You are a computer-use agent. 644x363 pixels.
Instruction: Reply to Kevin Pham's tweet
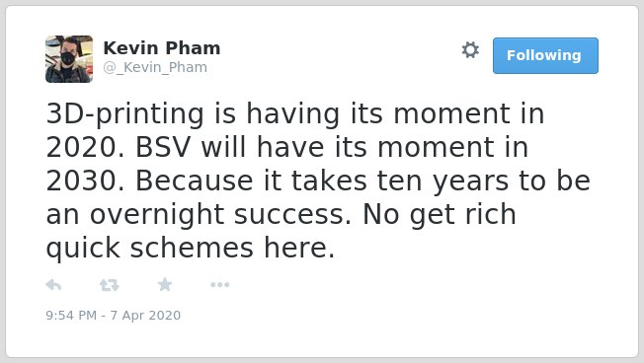tap(53, 285)
